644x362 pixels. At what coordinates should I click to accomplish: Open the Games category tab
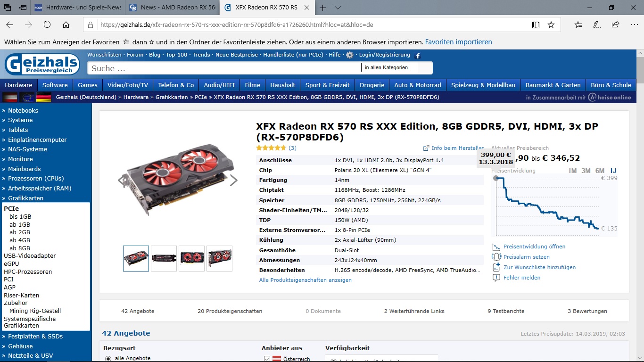click(88, 85)
